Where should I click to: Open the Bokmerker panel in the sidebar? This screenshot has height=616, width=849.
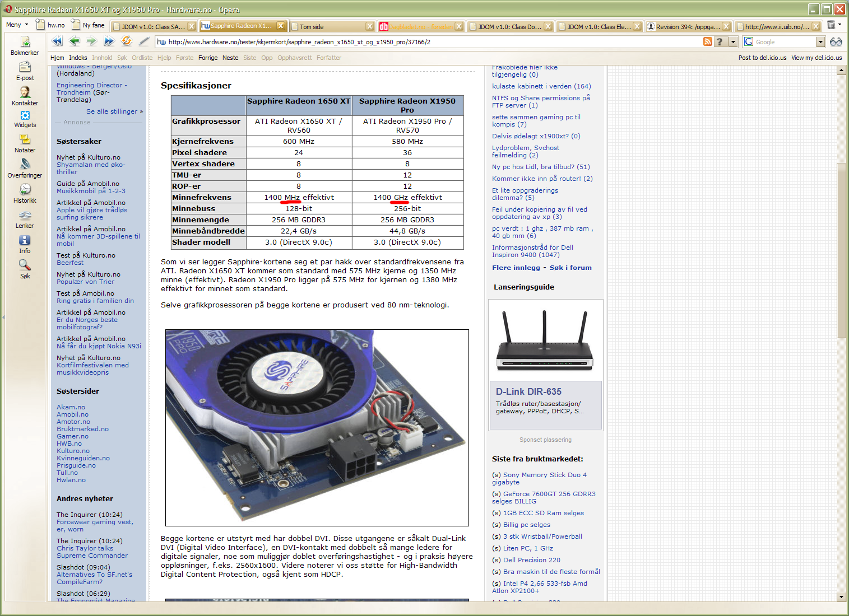[x=25, y=45]
